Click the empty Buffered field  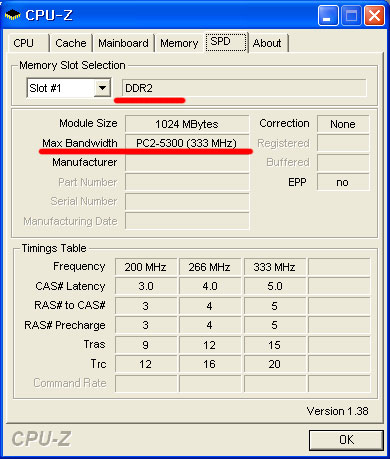[x=343, y=163]
